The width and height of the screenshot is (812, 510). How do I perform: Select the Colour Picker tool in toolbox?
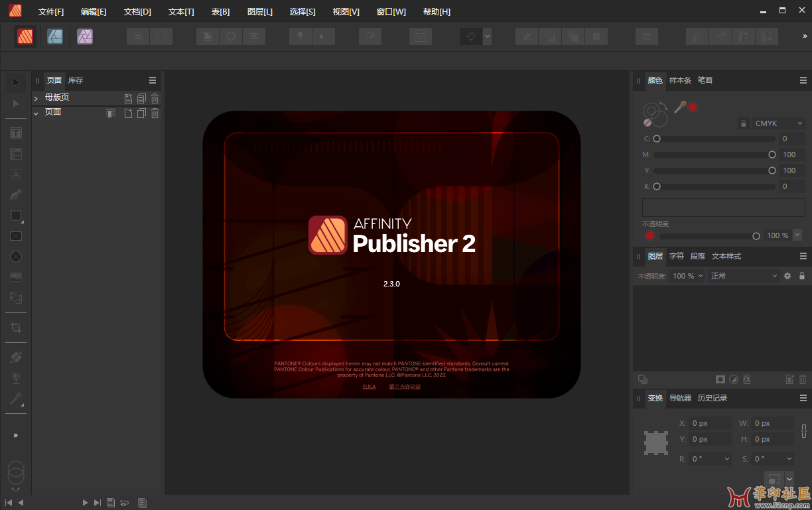(16, 399)
